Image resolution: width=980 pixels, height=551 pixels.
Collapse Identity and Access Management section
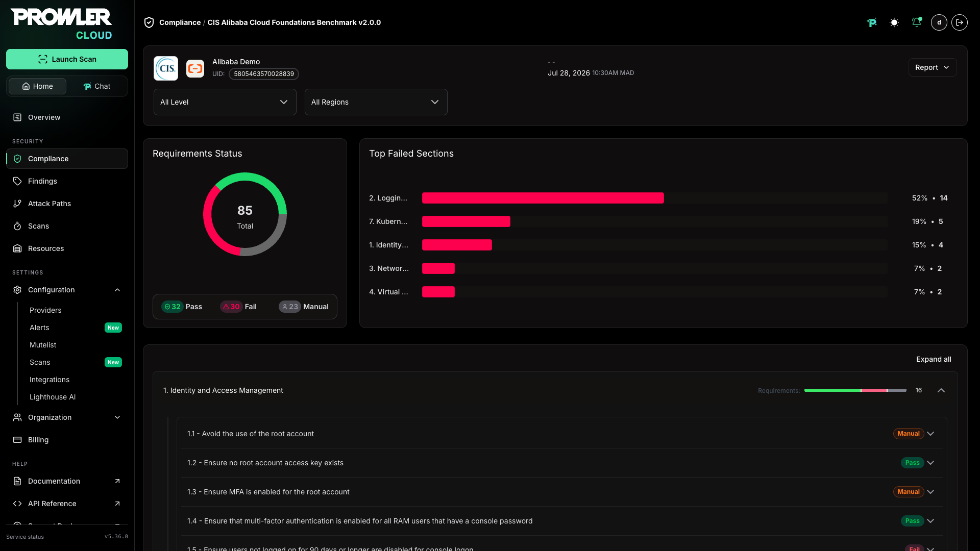941,390
